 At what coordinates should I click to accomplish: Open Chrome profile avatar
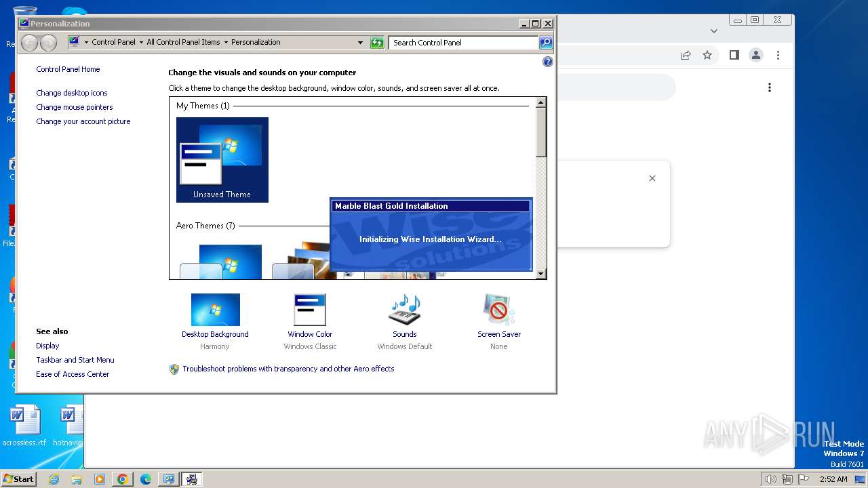756,56
